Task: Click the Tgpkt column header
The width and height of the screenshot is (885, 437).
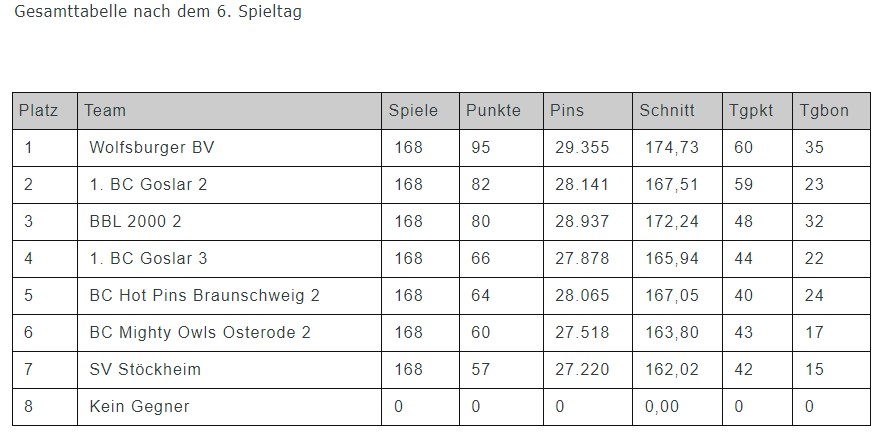Action: coord(751,111)
